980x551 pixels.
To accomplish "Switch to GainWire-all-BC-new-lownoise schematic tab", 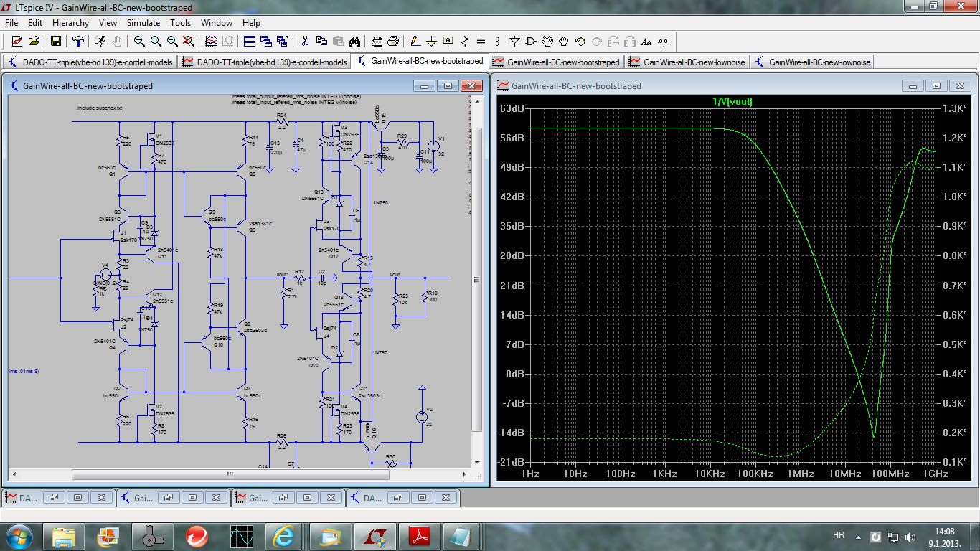I will click(x=812, y=62).
